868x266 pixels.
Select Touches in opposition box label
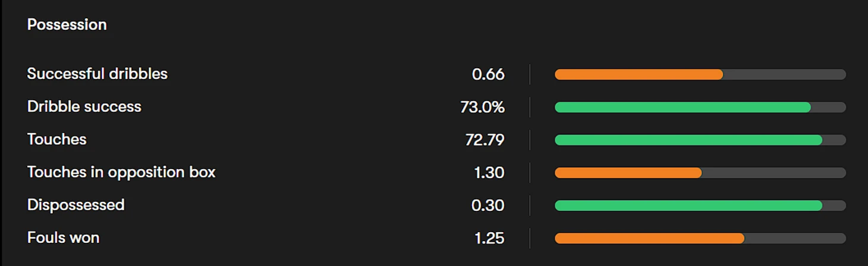click(x=121, y=172)
